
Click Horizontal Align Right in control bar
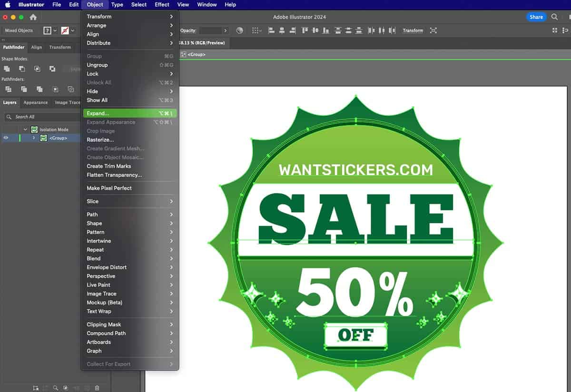point(292,30)
